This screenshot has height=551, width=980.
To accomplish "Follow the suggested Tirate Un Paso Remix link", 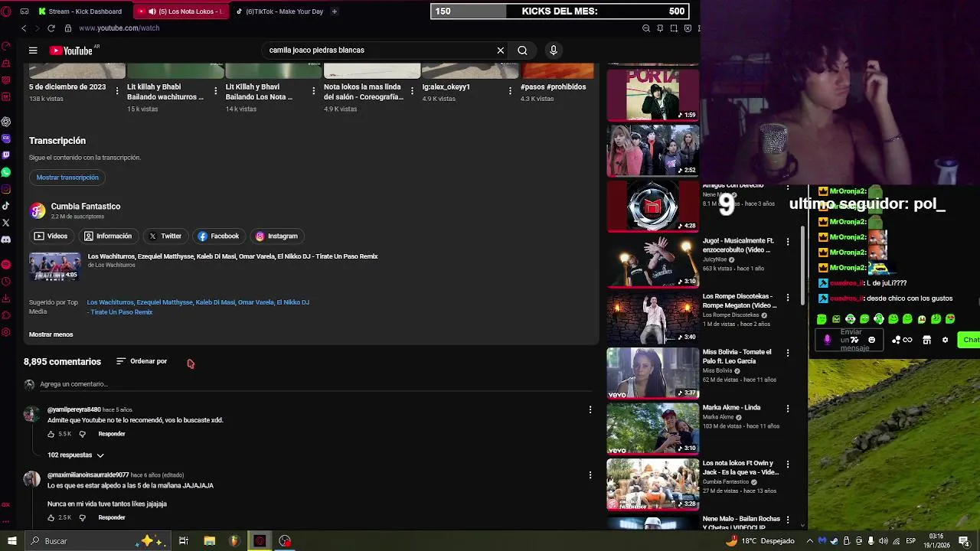I will coord(198,307).
